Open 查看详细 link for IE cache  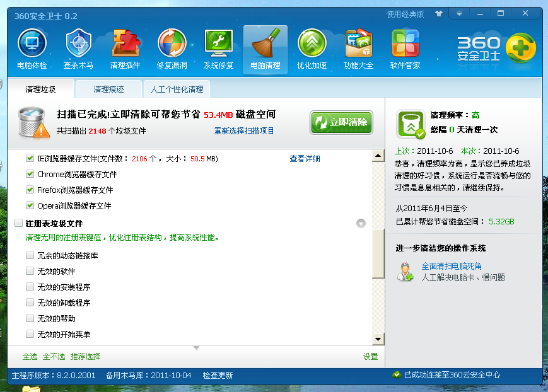[x=305, y=159]
